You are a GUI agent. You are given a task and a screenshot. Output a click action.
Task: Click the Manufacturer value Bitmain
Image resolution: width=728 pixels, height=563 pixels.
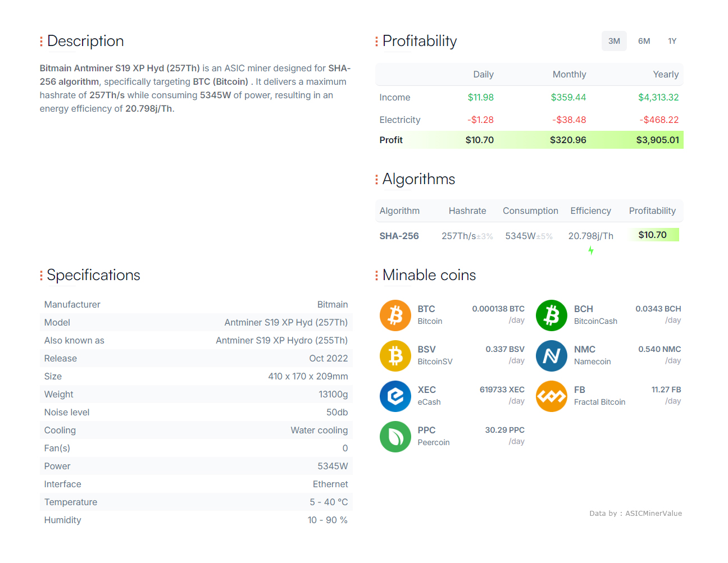point(333,304)
